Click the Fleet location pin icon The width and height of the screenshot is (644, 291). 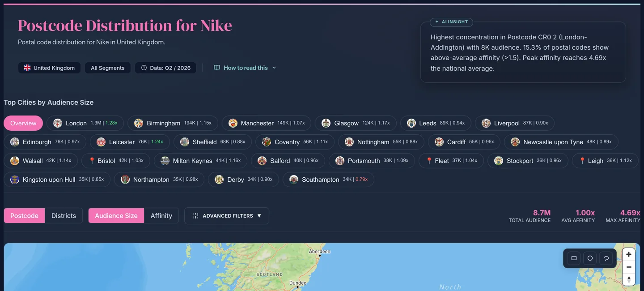(x=429, y=161)
